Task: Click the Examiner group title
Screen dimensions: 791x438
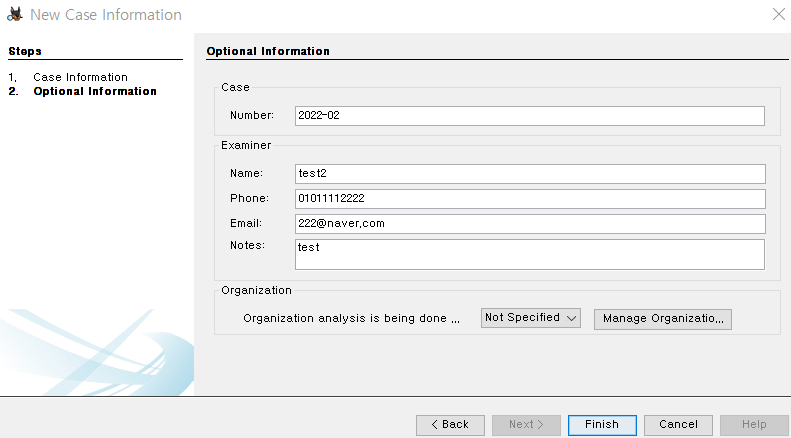Action: pyautogui.click(x=246, y=145)
